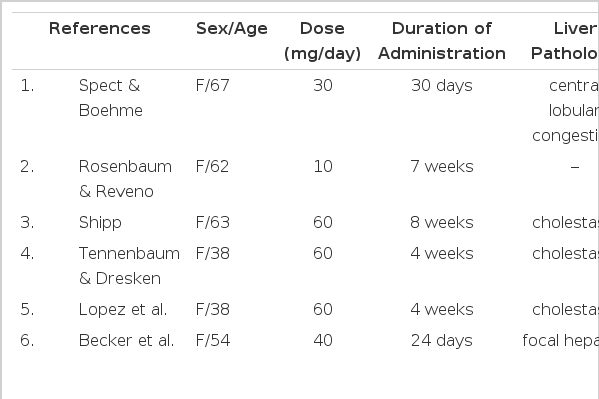The height and width of the screenshot is (399, 599).
Task: Click the dose value 10 cell
Action: [x=323, y=166]
